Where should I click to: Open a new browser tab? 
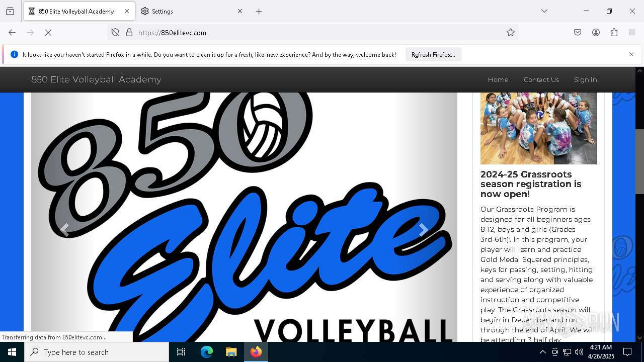coord(259,11)
